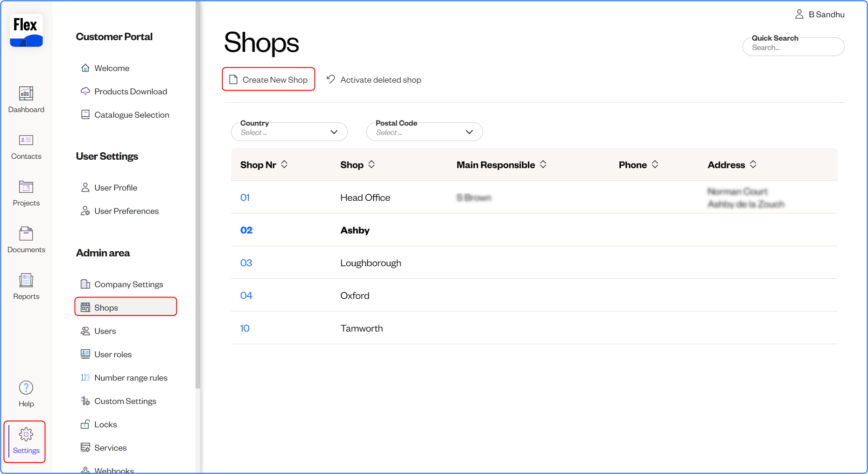Click inside the Quick Search field
This screenshot has width=868, height=474.
[x=793, y=47]
